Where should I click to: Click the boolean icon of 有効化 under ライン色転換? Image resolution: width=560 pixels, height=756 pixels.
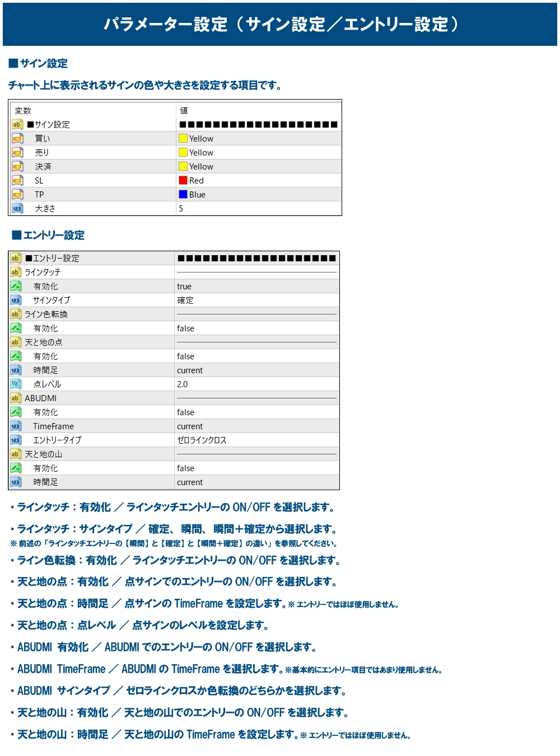point(16,328)
